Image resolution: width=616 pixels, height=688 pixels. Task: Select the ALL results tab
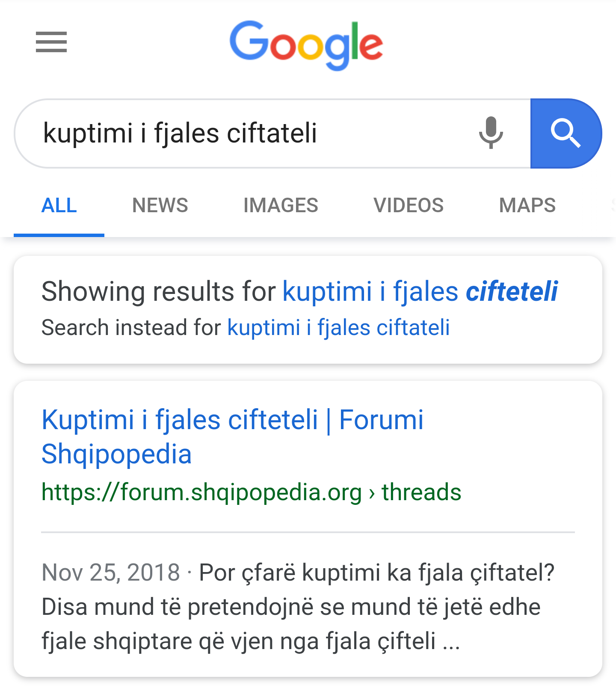(59, 205)
